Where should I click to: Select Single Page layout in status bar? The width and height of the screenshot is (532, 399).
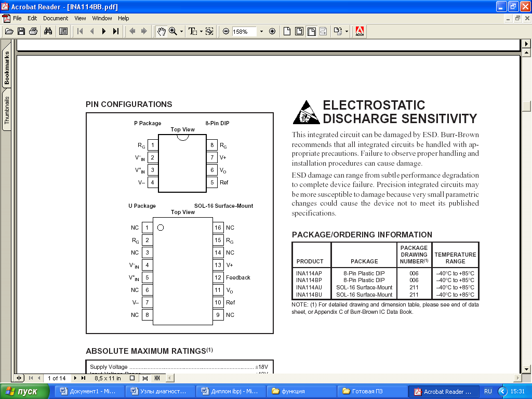pos(132,378)
